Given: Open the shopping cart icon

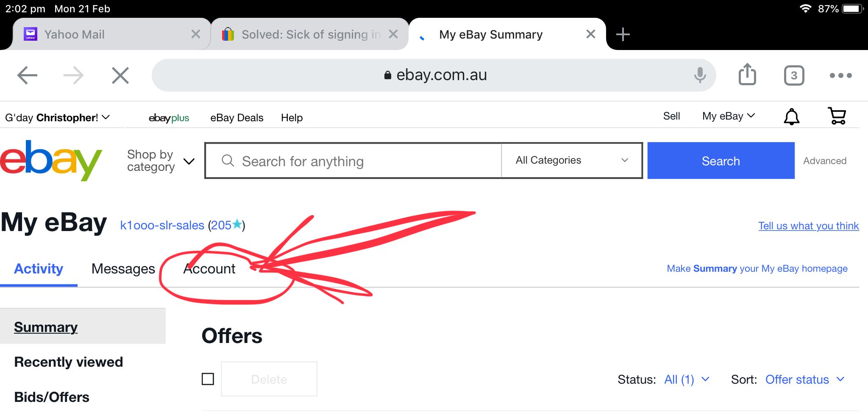Looking at the screenshot, I should click(x=837, y=116).
